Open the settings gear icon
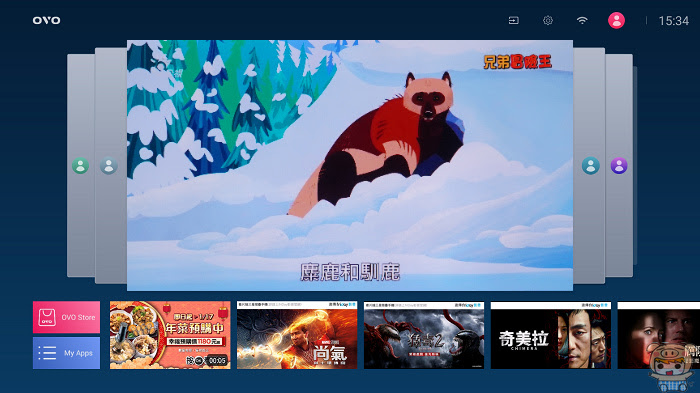Screen dimensions: 700x393 pos(548,21)
